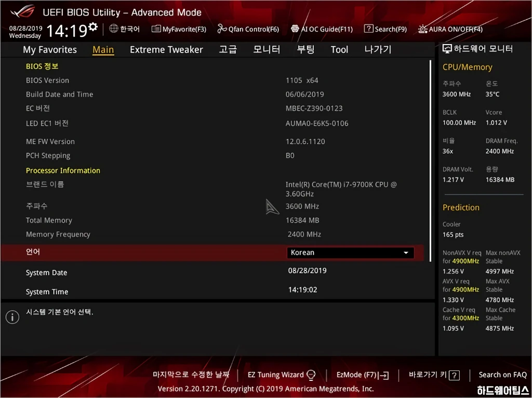
Task: Open the 고급 (Advanced) tab
Action: coord(228,49)
